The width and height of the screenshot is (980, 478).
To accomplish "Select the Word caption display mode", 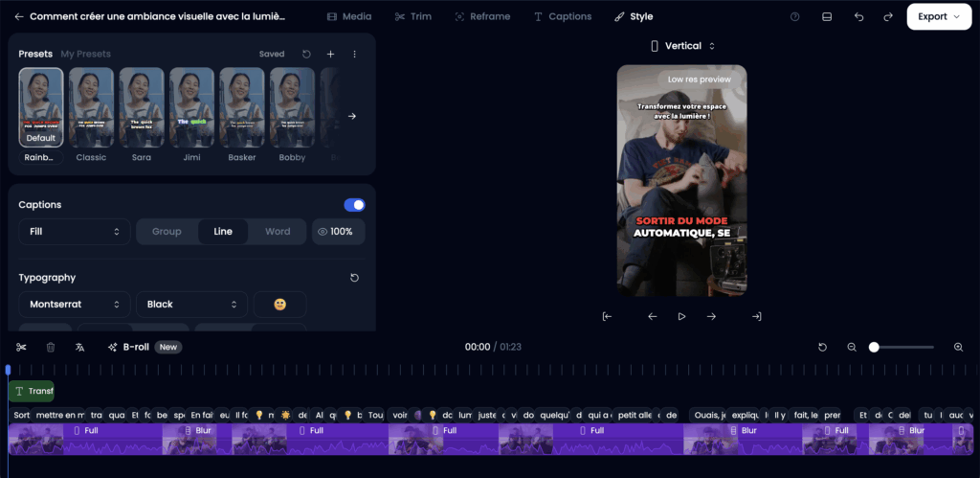I will click(x=278, y=232).
